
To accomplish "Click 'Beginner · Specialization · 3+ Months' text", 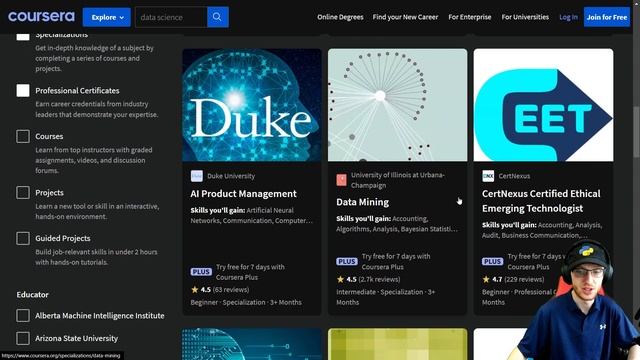I will click(x=246, y=302).
